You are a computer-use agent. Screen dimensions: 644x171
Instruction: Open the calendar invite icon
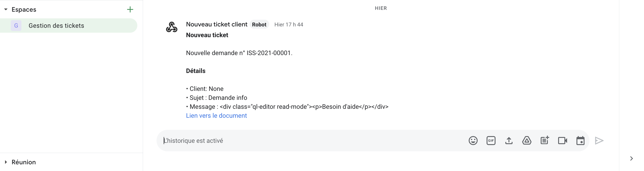point(580,141)
